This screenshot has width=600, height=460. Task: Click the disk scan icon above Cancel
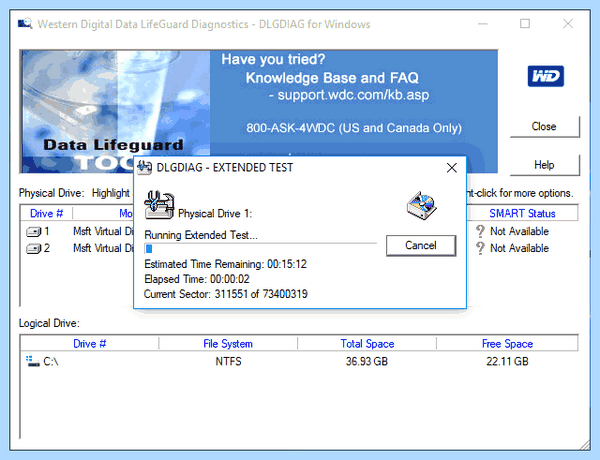(421, 206)
